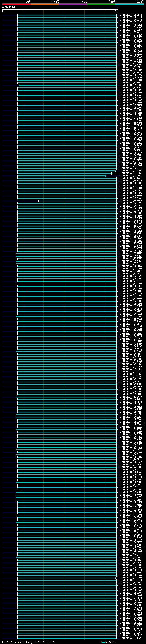Open hit UniRef100_B9GSA5
This screenshot has width=146, height=644.
(131, 70)
